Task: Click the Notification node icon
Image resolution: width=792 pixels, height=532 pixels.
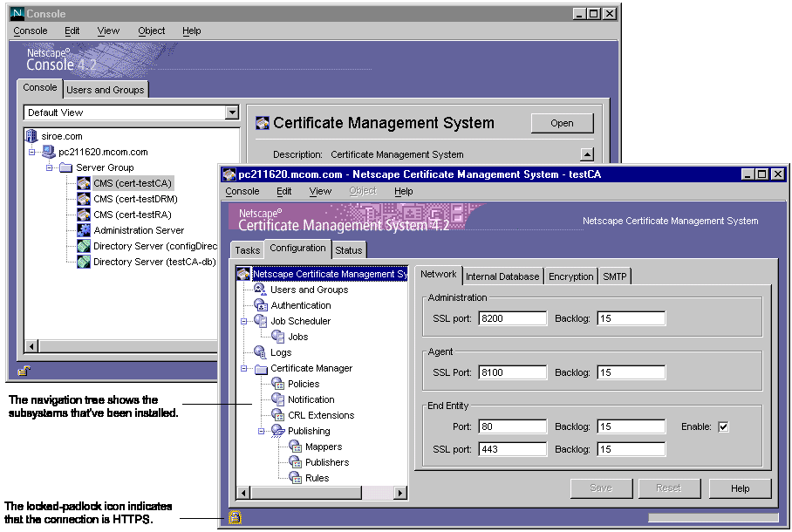Action: pos(277,399)
